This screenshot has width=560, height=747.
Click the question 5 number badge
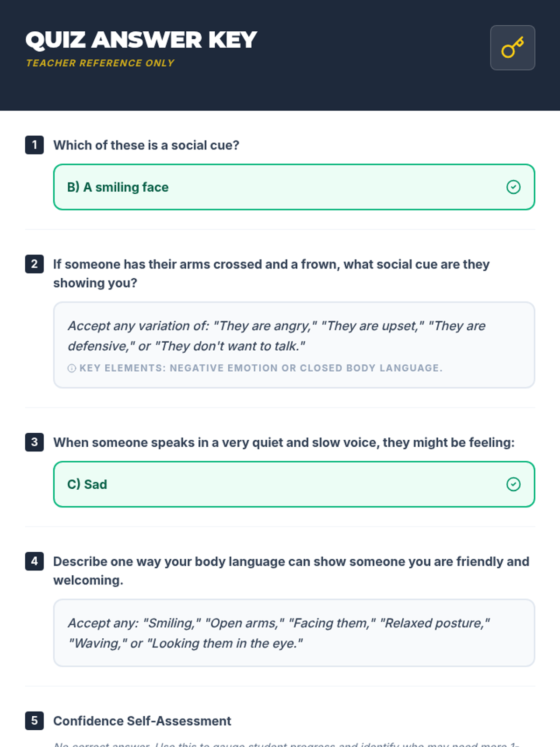tap(35, 720)
